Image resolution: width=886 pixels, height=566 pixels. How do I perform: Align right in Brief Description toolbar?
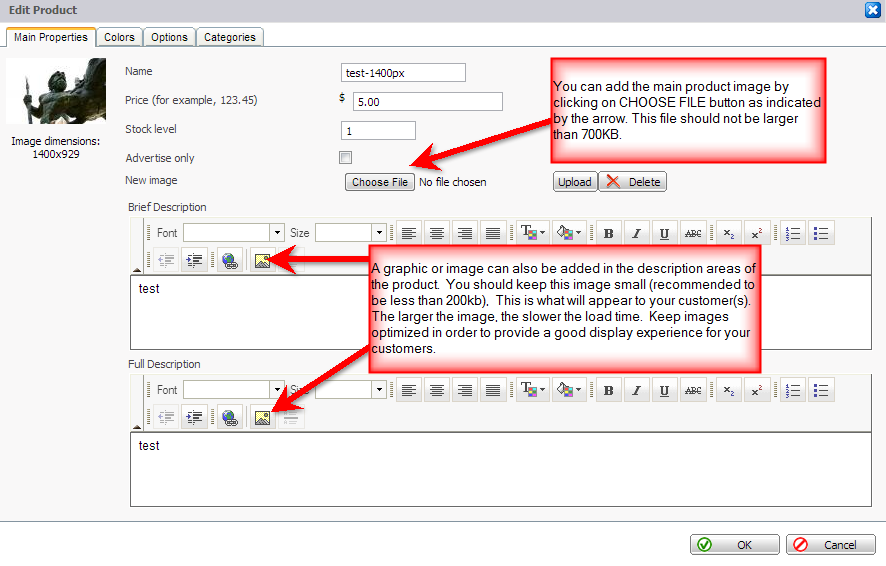[x=465, y=233]
